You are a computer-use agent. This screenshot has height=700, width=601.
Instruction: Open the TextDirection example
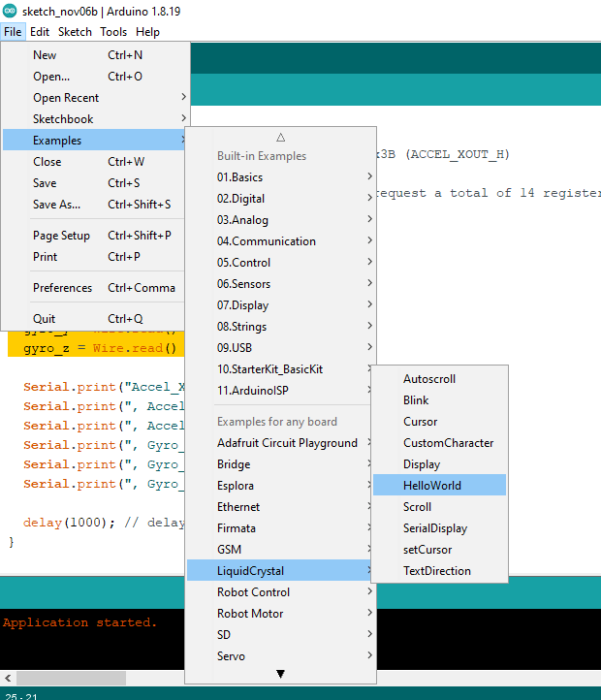point(439,571)
